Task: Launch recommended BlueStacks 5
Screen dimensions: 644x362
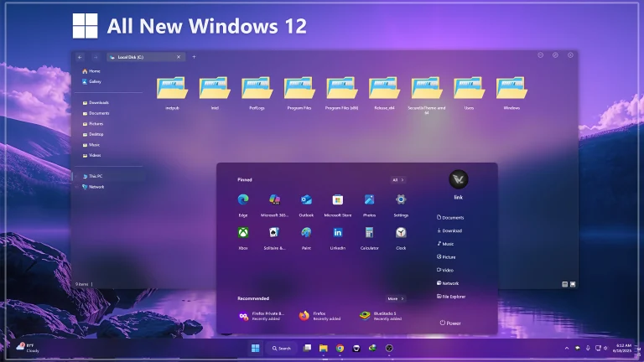Action: [x=381, y=316]
